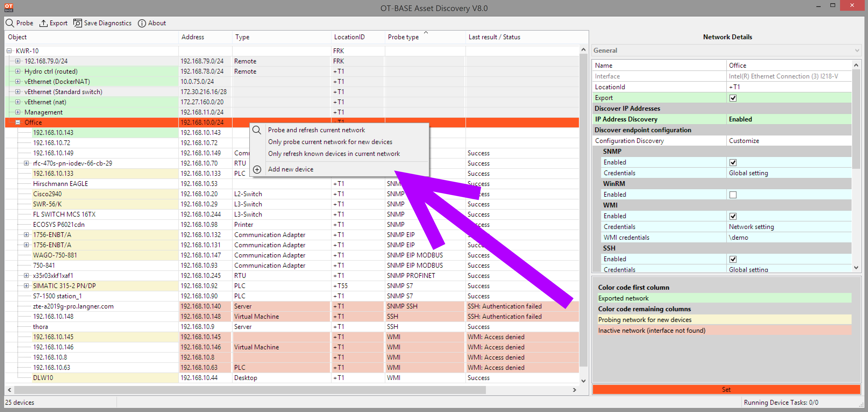Click the OT-BASE application logo icon
The height and width of the screenshot is (412, 868).
9,8
